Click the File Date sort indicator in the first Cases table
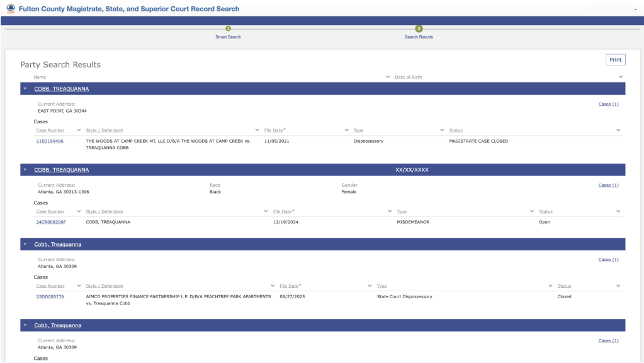The width and height of the screenshot is (644, 363). 285,130
